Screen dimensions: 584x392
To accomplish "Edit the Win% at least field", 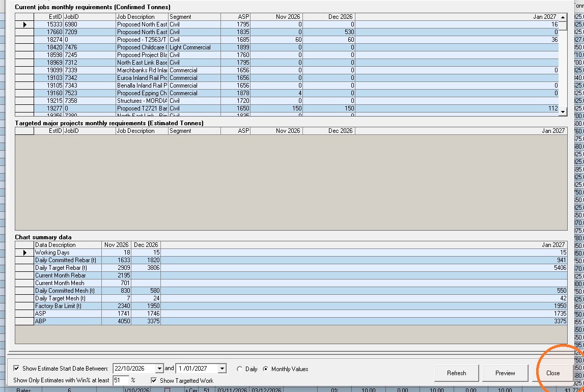I will [121, 380].
